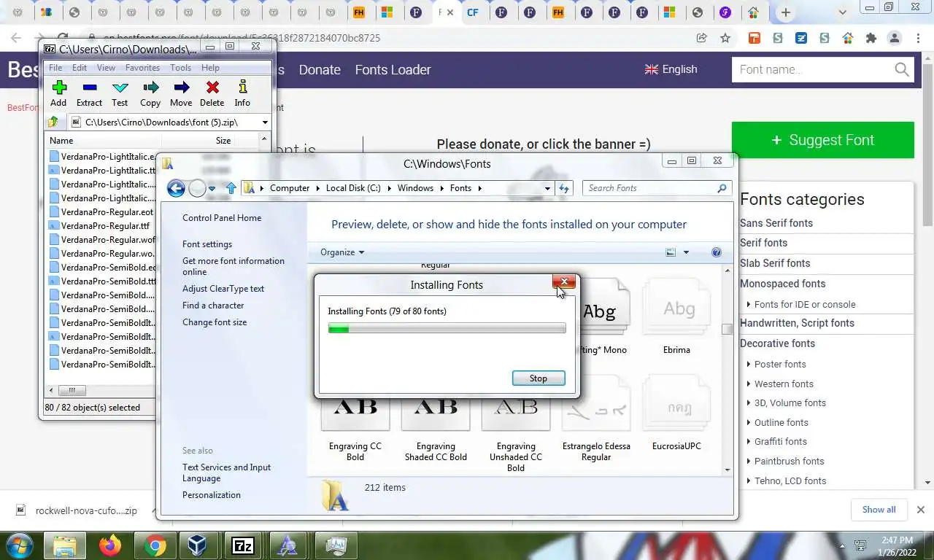Image resolution: width=934 pixels, height=560 pixels.
Task: Click the Test icon in 7-Zip
Action: click(120, 88)
